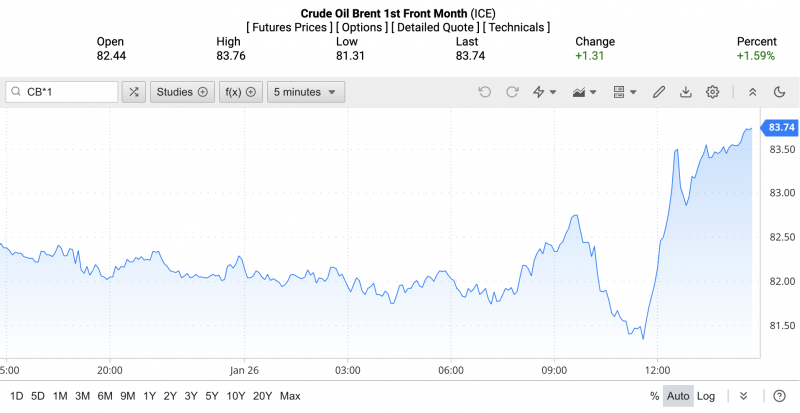Open help question mark icon
800x413 pixels.
pyautogui.click(x=779, y=396)
